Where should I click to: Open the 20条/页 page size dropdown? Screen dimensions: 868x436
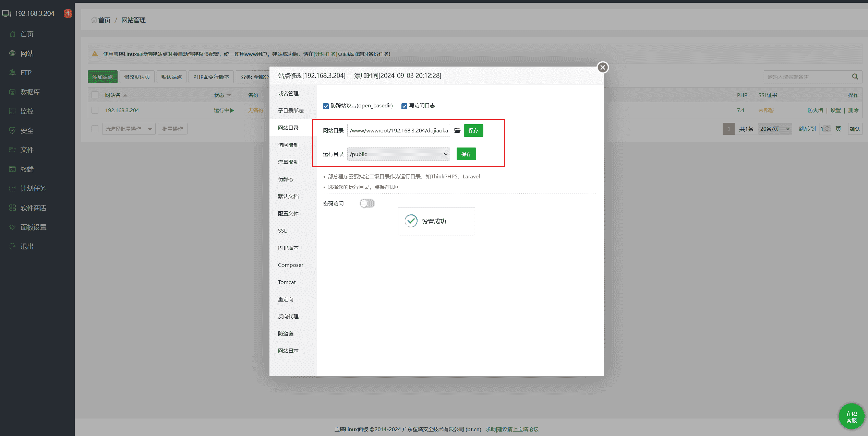(774, 129)
